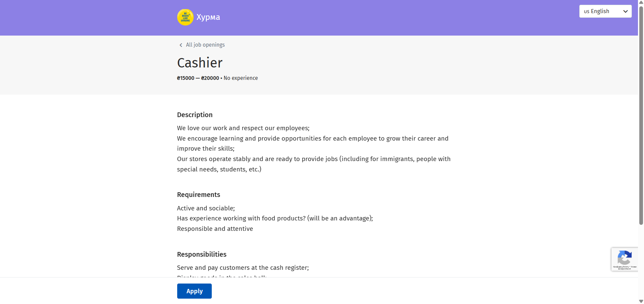
Task: Click the scrollbar up arrow
Action: [641, 2]
